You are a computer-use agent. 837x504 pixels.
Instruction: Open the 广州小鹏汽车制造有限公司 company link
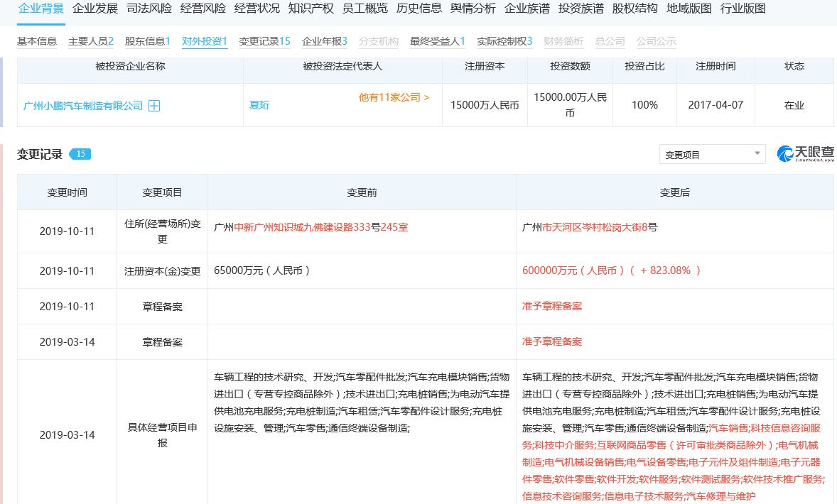coord(83,106)
